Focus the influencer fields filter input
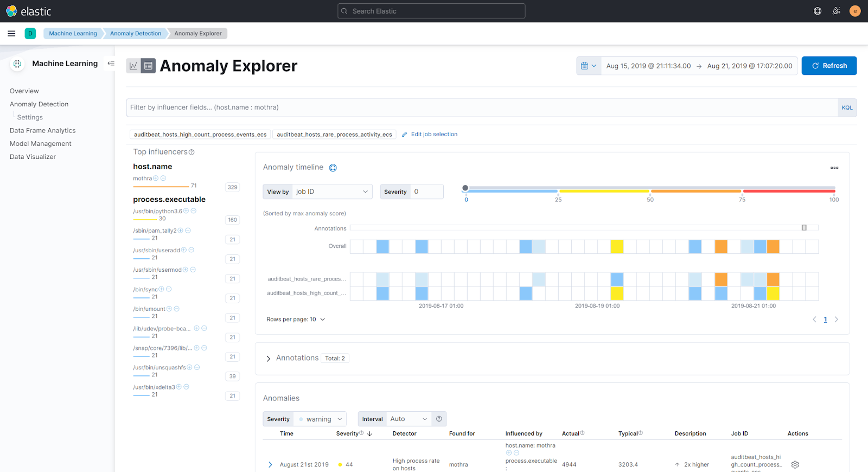The width and height of the screenshot is (868, 472). pyautogui.click(x=482, y=107)
